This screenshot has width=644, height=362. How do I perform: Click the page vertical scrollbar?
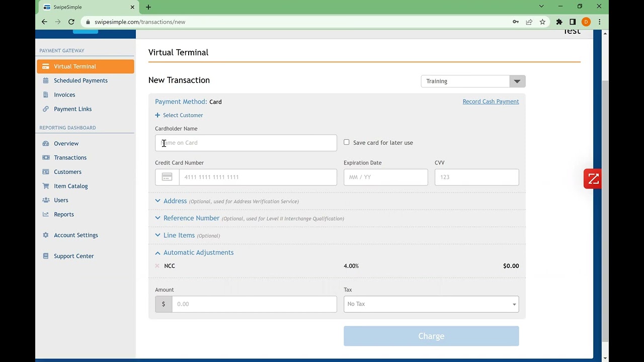[x=605, y=211]
